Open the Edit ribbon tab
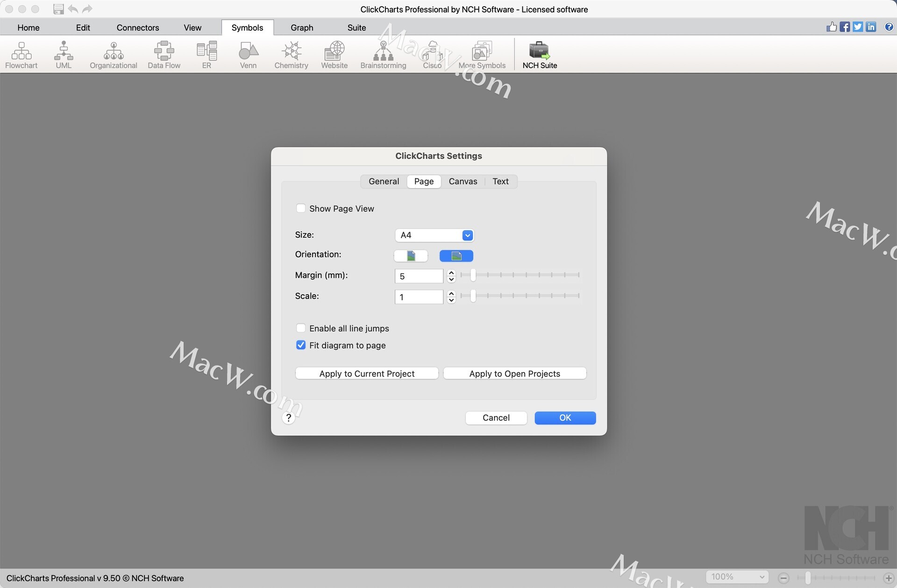The width and height of the screenshot is (897, 588). click(x=83, y=28)
